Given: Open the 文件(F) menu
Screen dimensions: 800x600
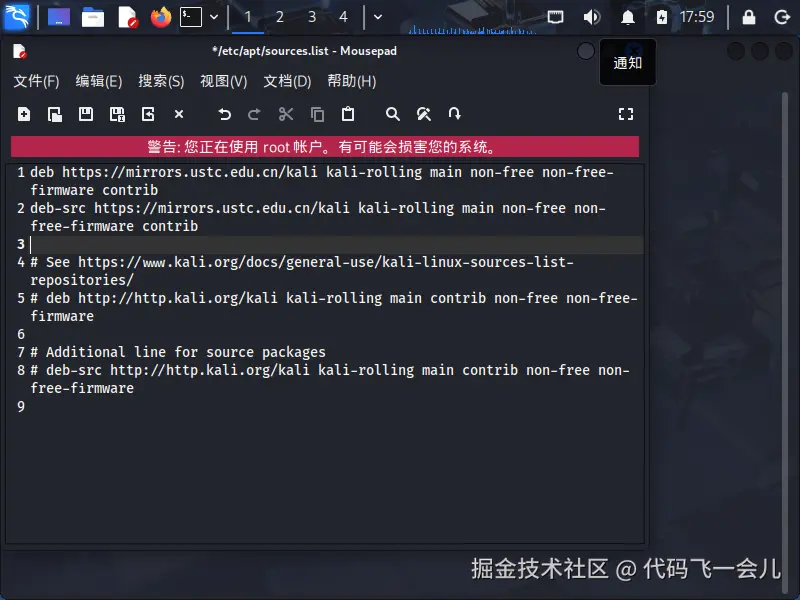Looking at the screenshot, I should (36, 81).
